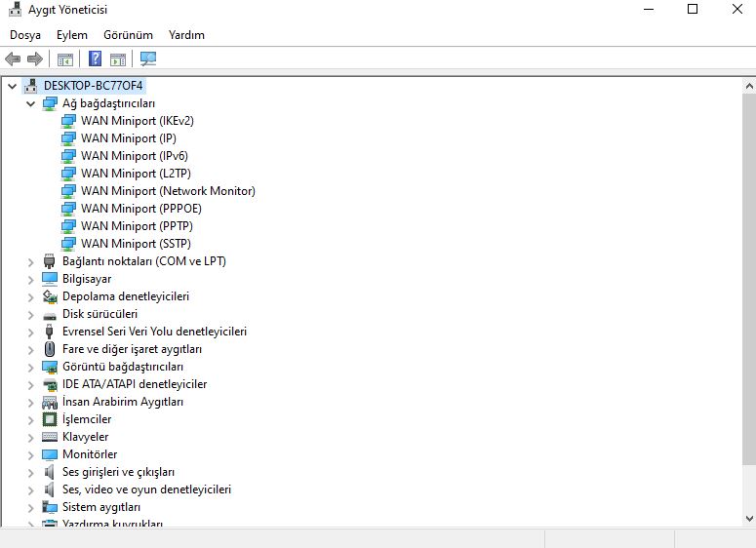Click the IDE ATA/ATAPI controller icon

click(50, 384)
